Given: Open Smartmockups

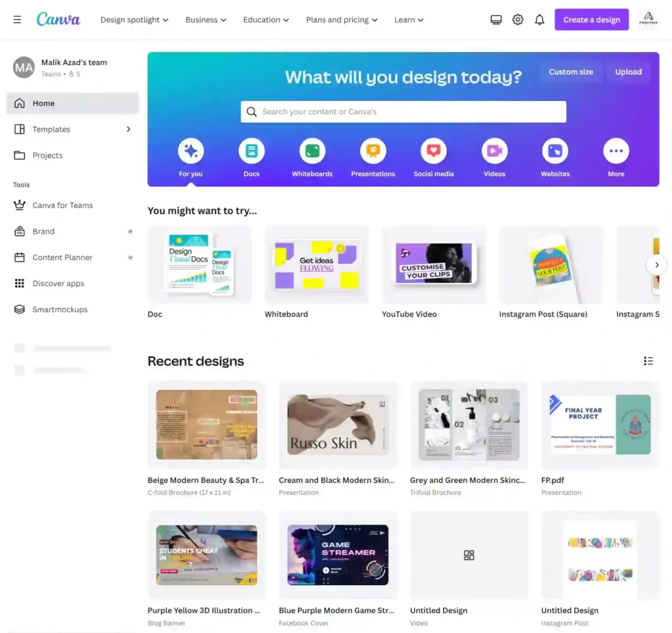Looking at the screenshot, I should pyautogui.click(x=73, y=309).
